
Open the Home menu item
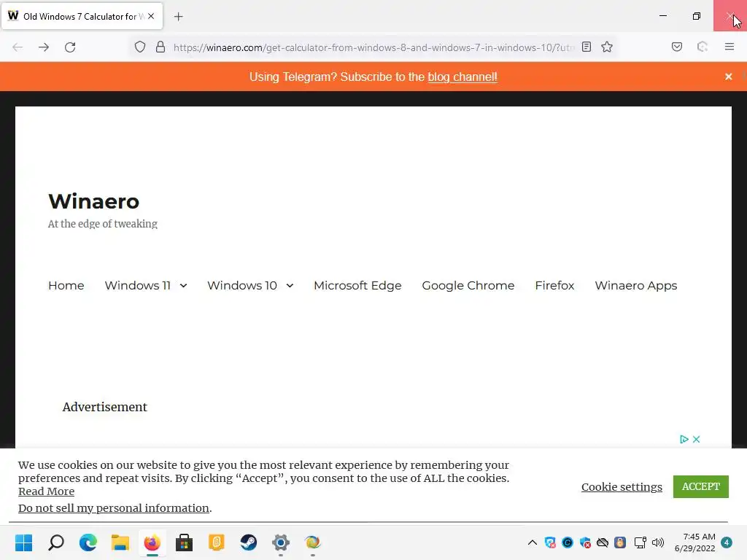(x=66, y=285)
